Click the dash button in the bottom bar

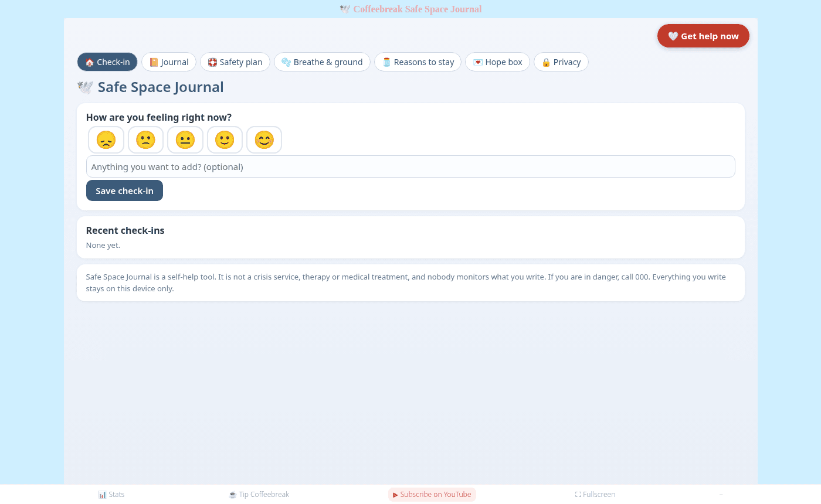point(721,495)
